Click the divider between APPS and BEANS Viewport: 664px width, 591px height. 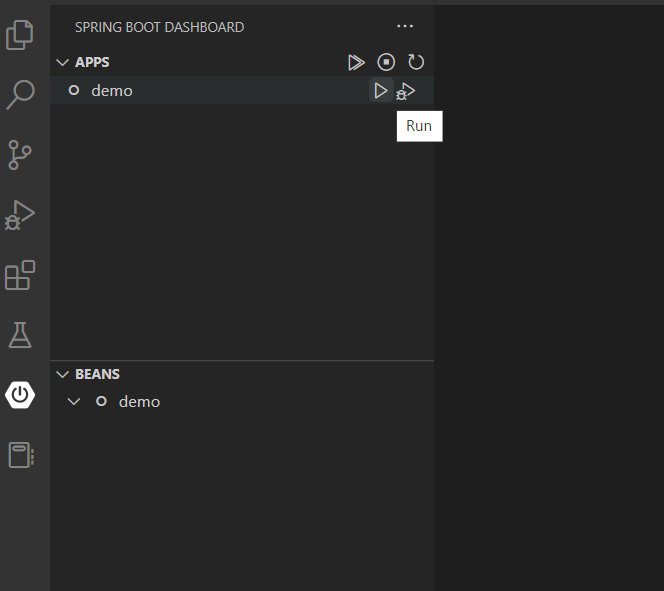[x=242, y=360]
